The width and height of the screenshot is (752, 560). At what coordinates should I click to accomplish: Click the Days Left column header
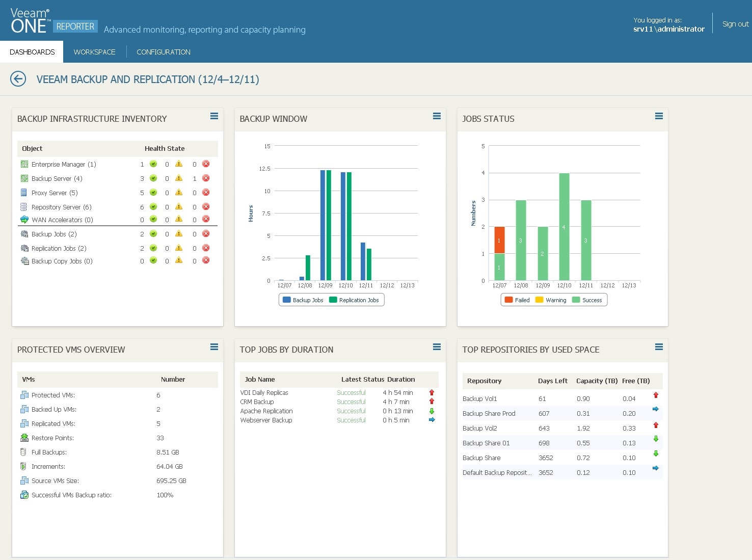coord(553,381)
